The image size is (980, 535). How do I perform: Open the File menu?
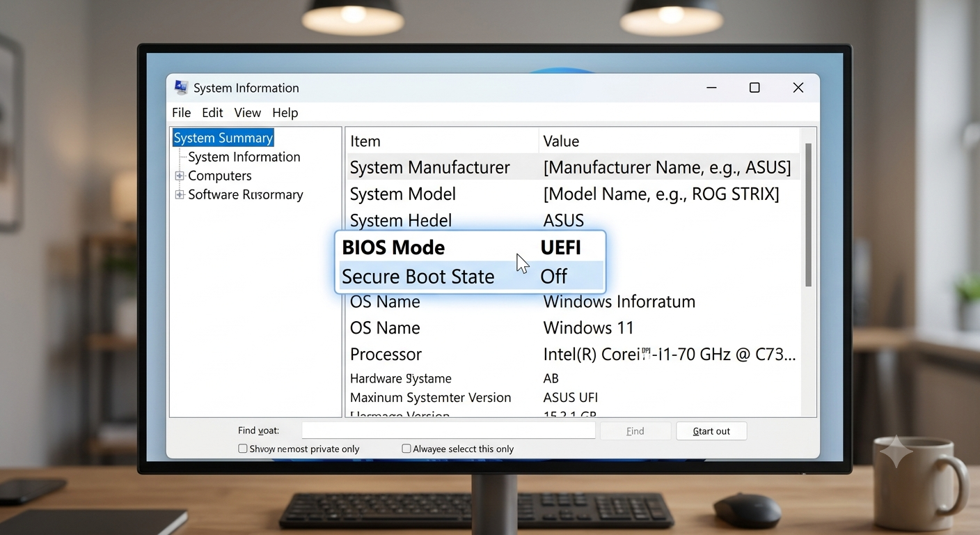click(181, 113)
